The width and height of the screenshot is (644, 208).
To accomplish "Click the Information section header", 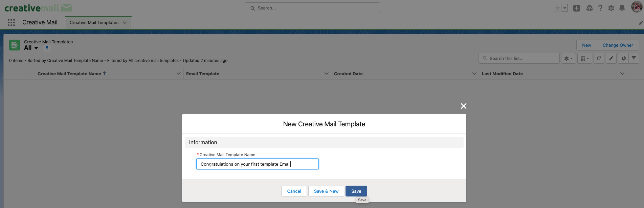I will 324,142.
